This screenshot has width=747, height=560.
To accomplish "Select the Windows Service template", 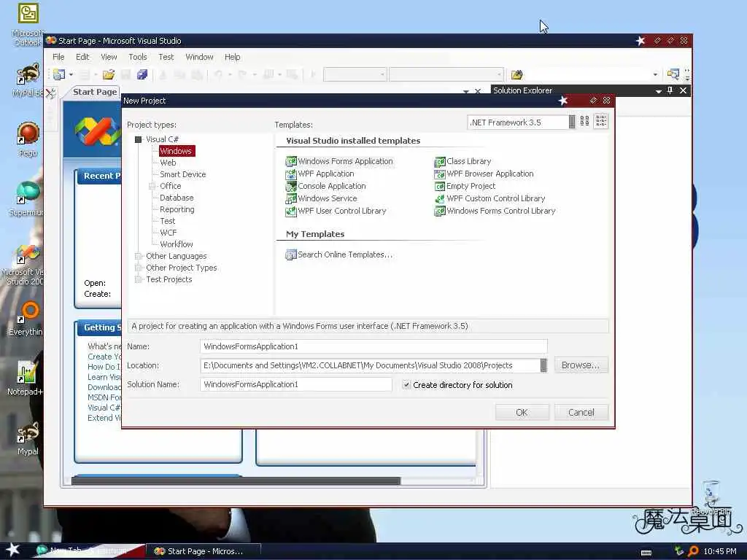I will [321, 198].
